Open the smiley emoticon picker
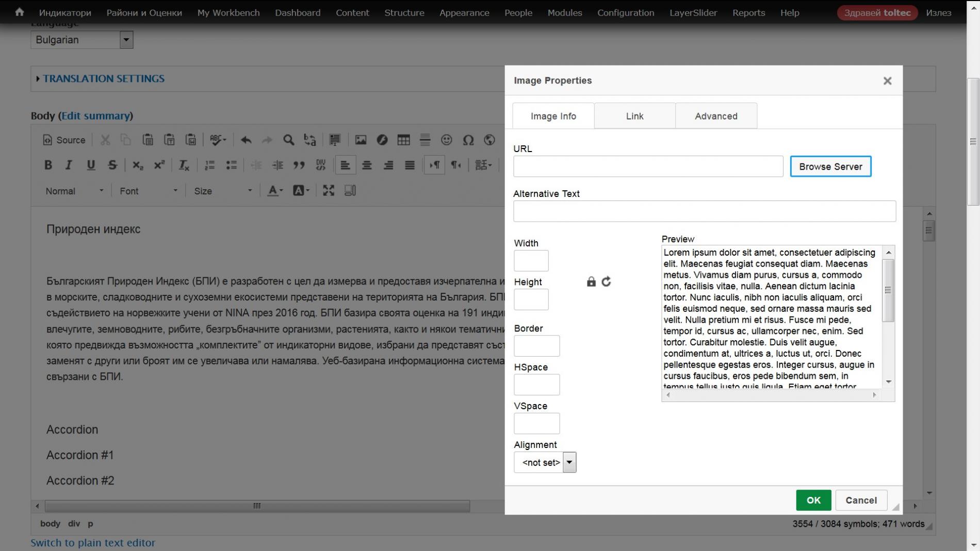980x551 pixels. click(x=446, y=140)
